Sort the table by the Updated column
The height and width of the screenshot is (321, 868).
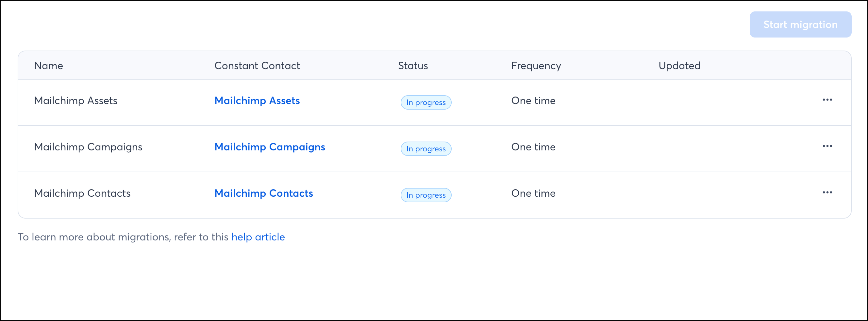679,66
